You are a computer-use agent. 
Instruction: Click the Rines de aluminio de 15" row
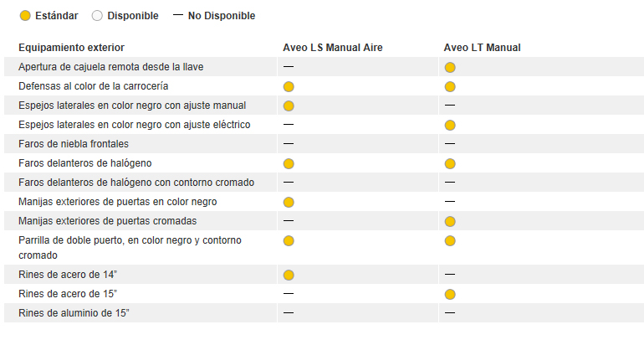click(74, 313)
